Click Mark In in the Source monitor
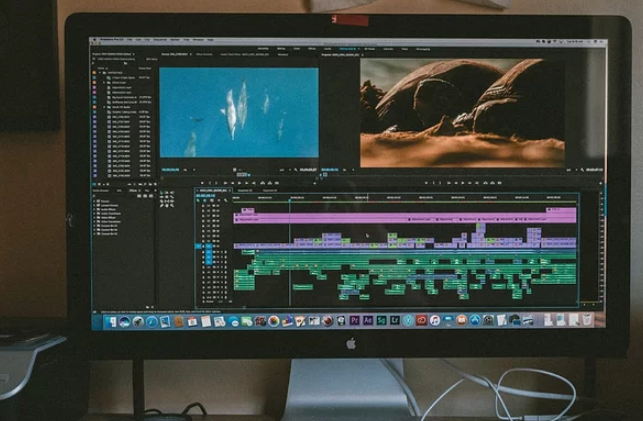 (x=210, y=183)
